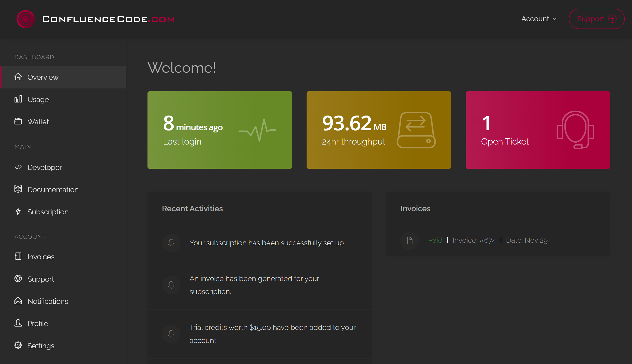Screen dimensions: 632x364
Task: Click the invoice document icon for #674
Action: [410, 240]
